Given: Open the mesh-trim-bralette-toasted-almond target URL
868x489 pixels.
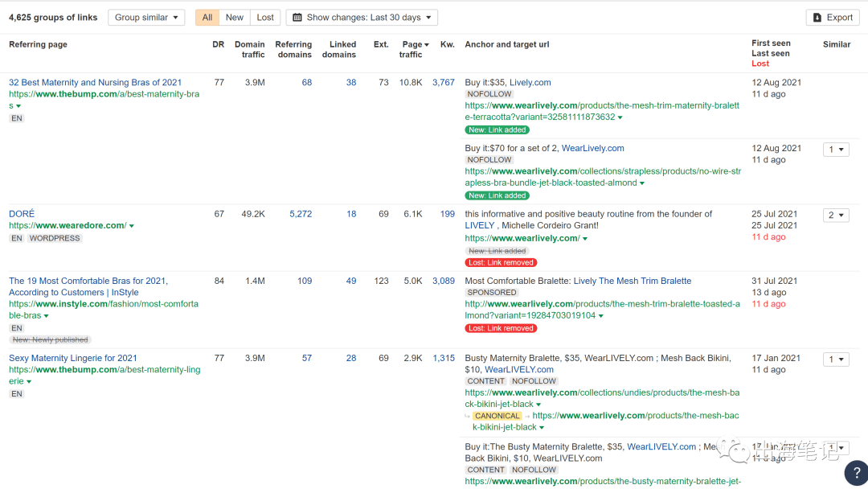Looking at the screenshot, I should [x=602, y=310].
